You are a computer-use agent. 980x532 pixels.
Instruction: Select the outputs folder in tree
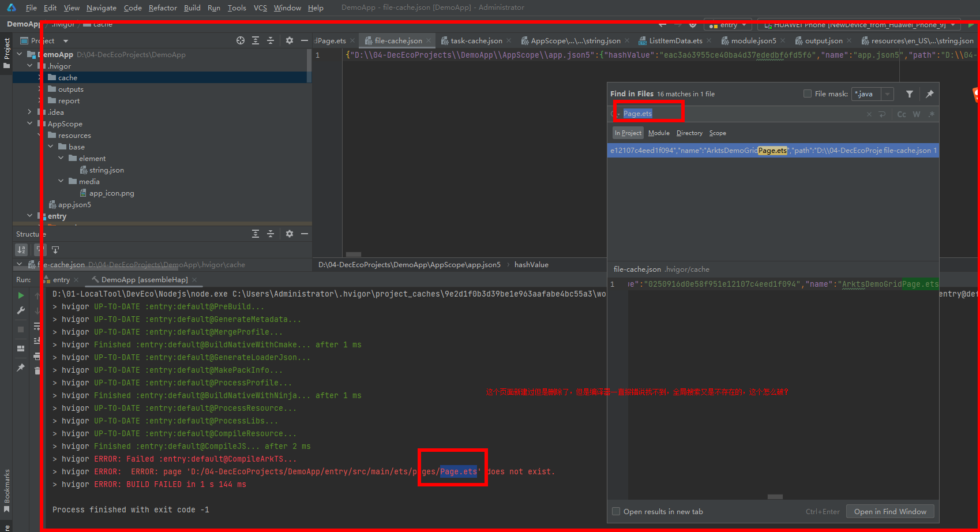pos(70,89)
